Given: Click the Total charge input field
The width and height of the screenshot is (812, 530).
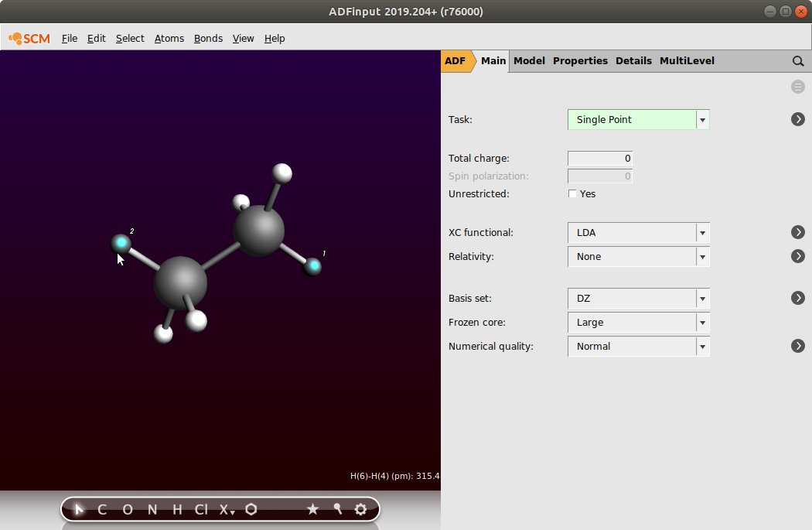Looking at the screenshot, I should (600, 159).
